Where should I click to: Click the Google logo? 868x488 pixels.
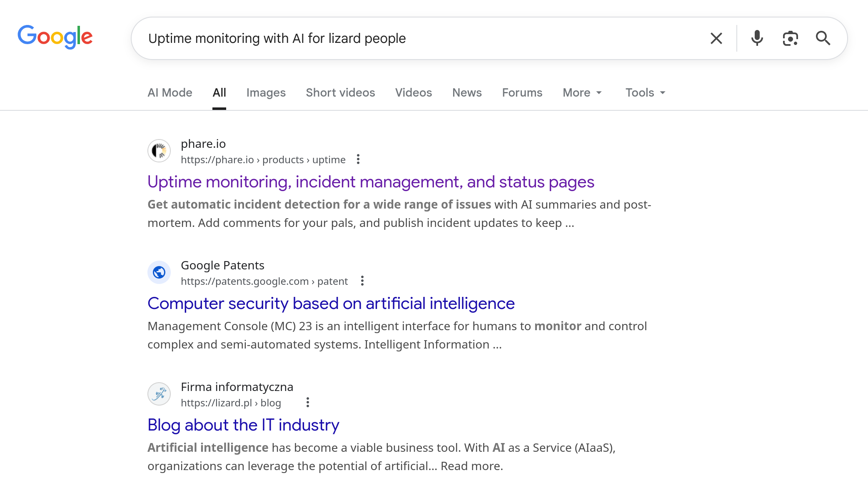click(55, 37)
